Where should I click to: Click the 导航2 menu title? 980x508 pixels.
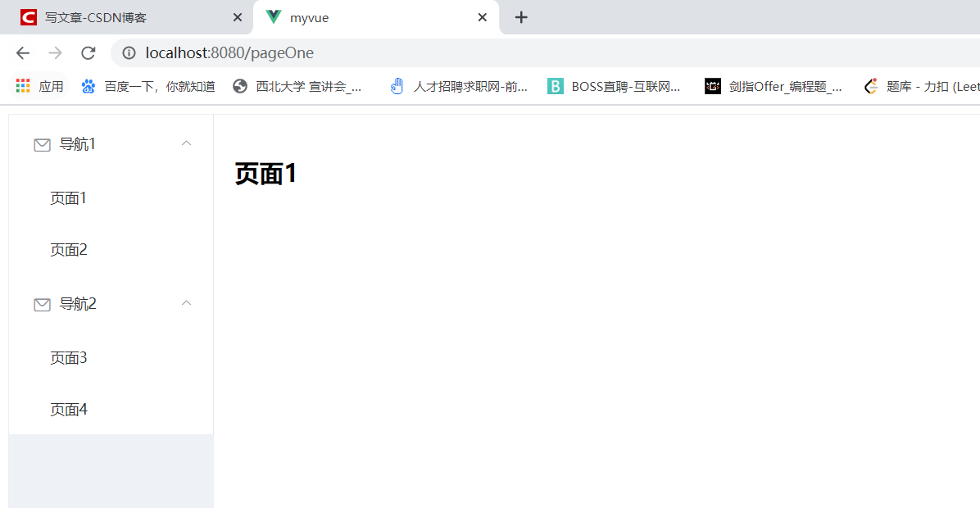(x=111, y=304)
